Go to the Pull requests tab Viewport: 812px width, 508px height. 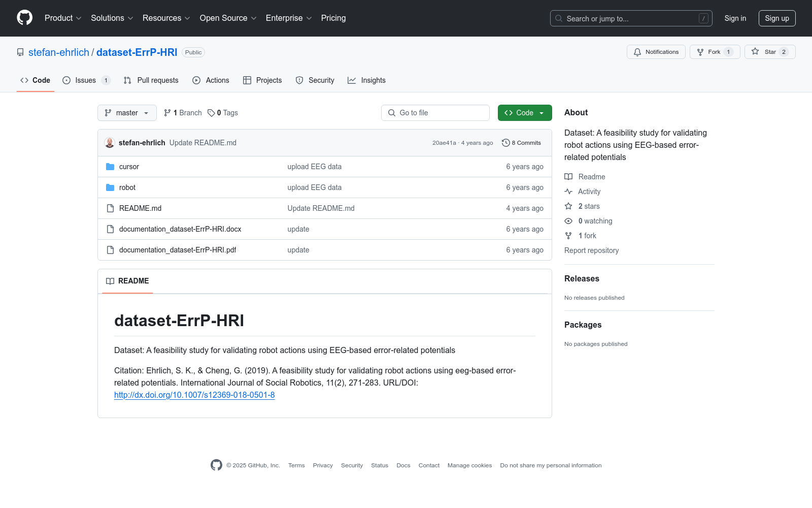(x=151, y=80)
